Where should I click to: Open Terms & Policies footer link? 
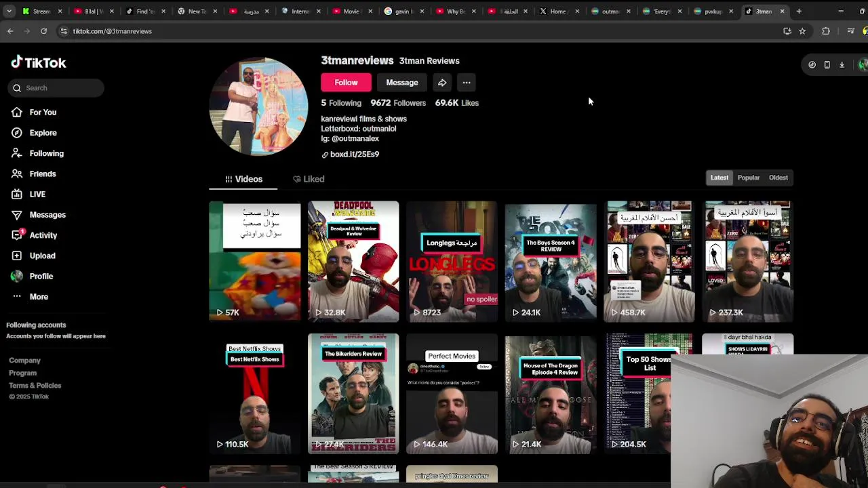click(x=35, y=386)
